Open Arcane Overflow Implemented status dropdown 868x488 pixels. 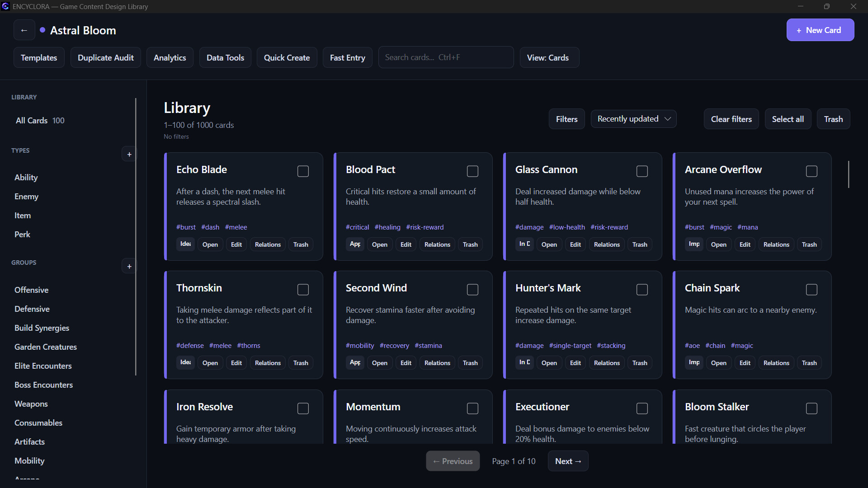694,244
